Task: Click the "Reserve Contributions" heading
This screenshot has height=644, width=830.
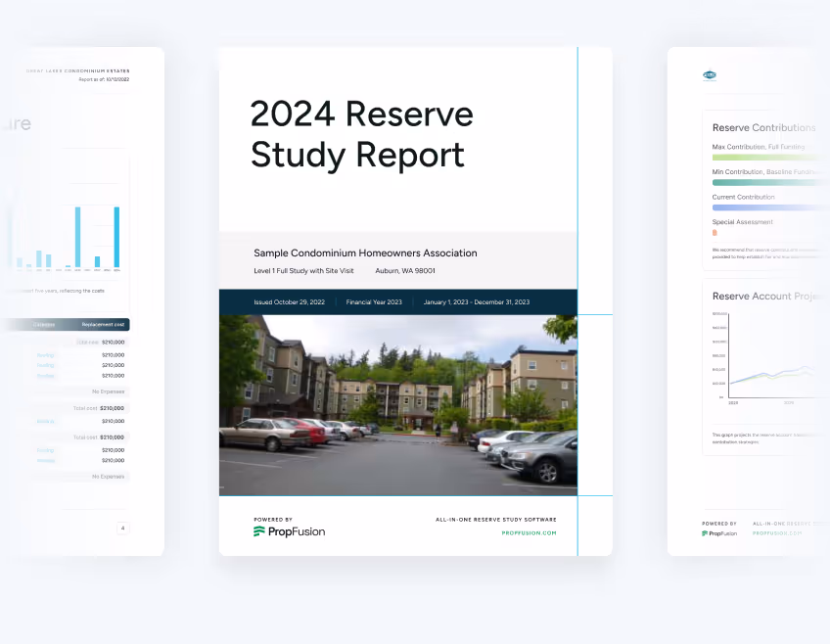Action: (763, 127)
